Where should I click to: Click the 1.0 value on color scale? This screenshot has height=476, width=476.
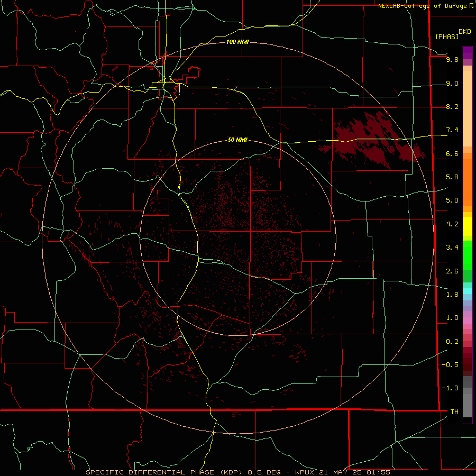pos(452,318)
